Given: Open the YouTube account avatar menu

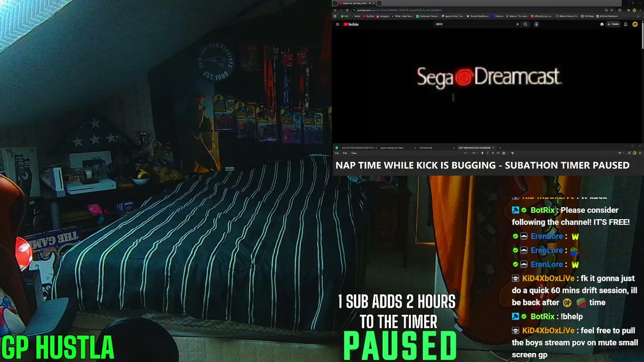Looking at the screenshot, I should point(635,24).
